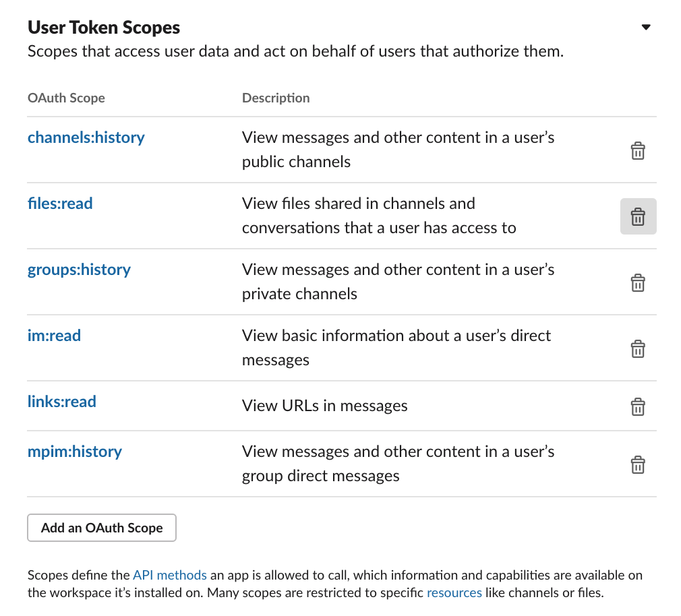View details for links:read
The width and height of the screenshot is (681, 616).
(x=61, y=401)
